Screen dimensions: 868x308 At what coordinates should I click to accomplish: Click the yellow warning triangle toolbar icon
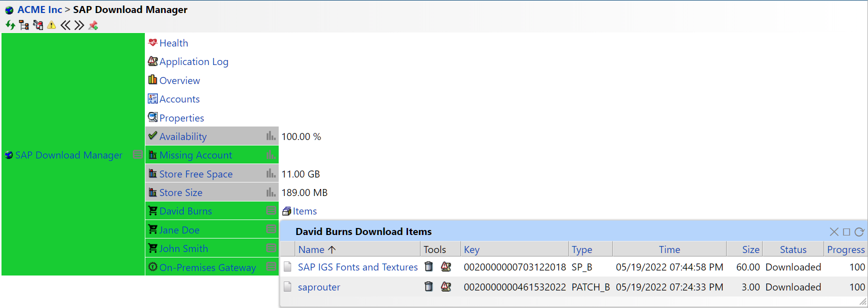coord(51,25)
